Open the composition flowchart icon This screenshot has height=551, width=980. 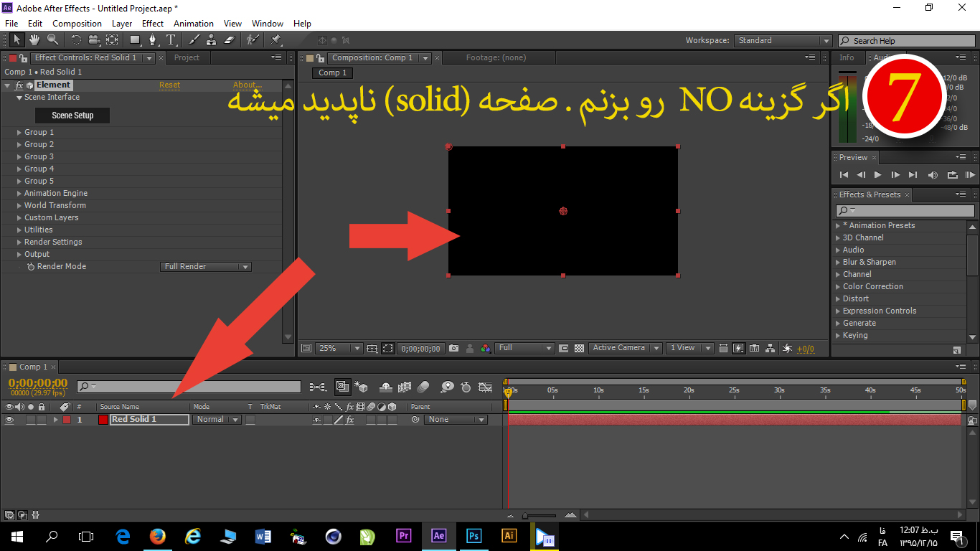tap(770, 348)
